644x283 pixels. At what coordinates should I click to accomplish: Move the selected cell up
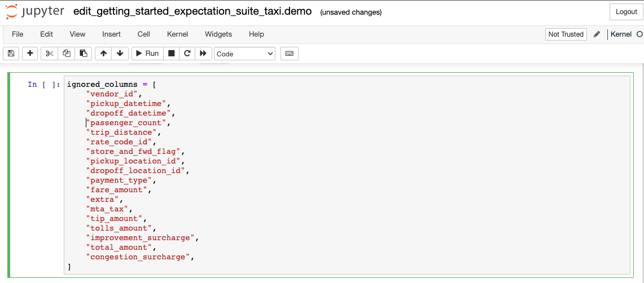click(103, 54)
